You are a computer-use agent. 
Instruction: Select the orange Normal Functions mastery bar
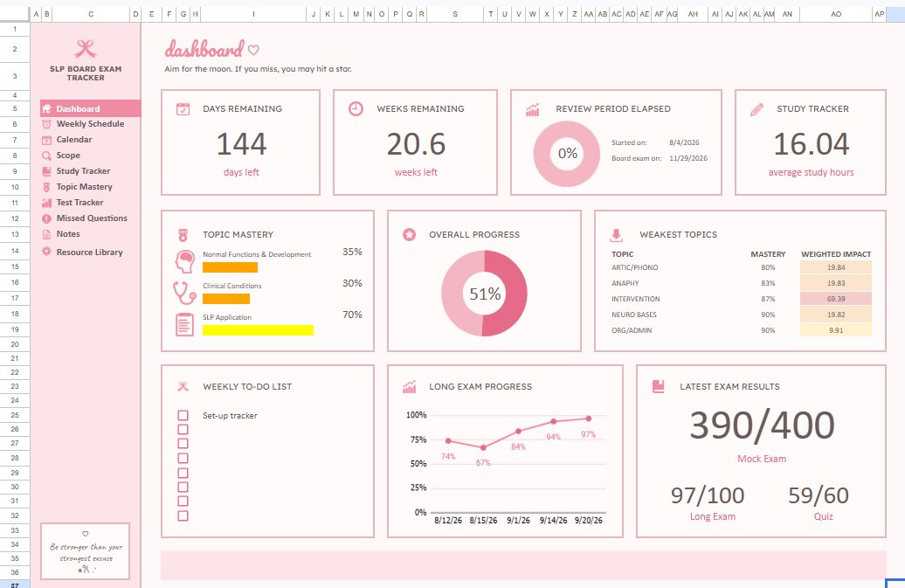230,267
